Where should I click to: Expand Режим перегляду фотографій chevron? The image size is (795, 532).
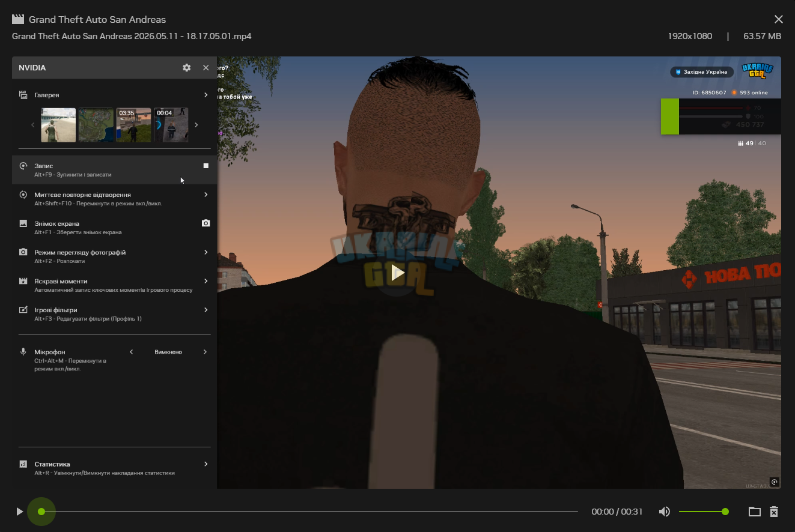click(206, 252)
